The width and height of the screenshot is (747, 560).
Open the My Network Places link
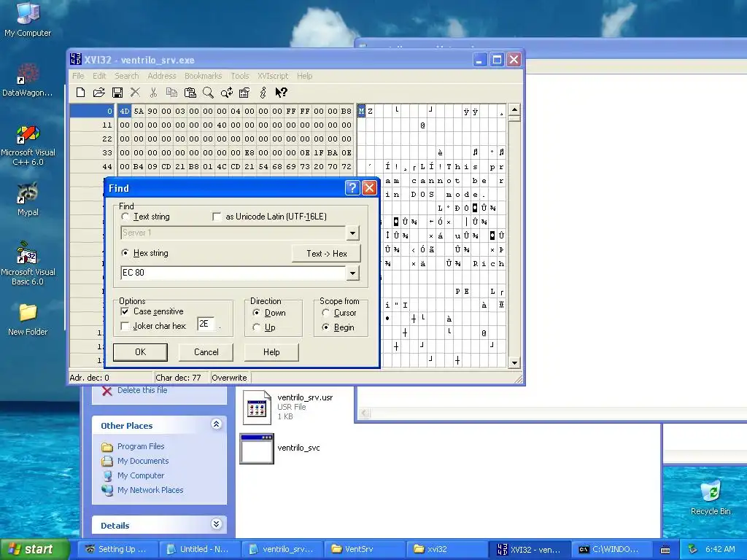pos(150,490)
